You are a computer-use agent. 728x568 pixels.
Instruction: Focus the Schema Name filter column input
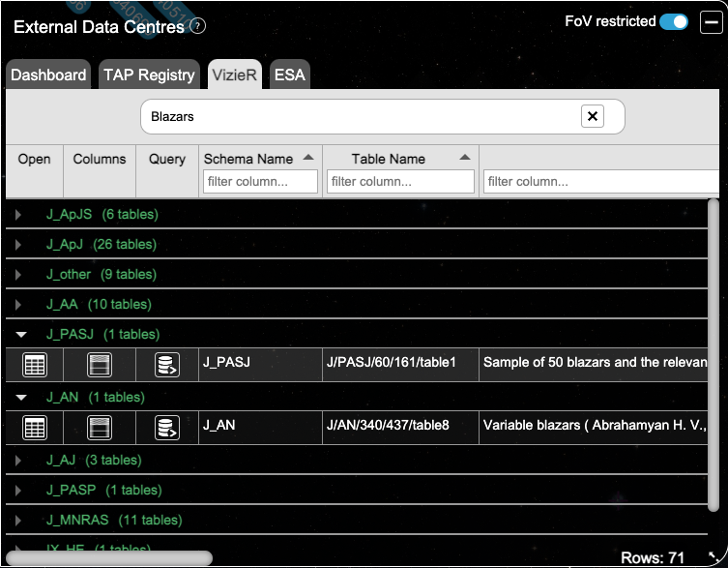[260, 181]
